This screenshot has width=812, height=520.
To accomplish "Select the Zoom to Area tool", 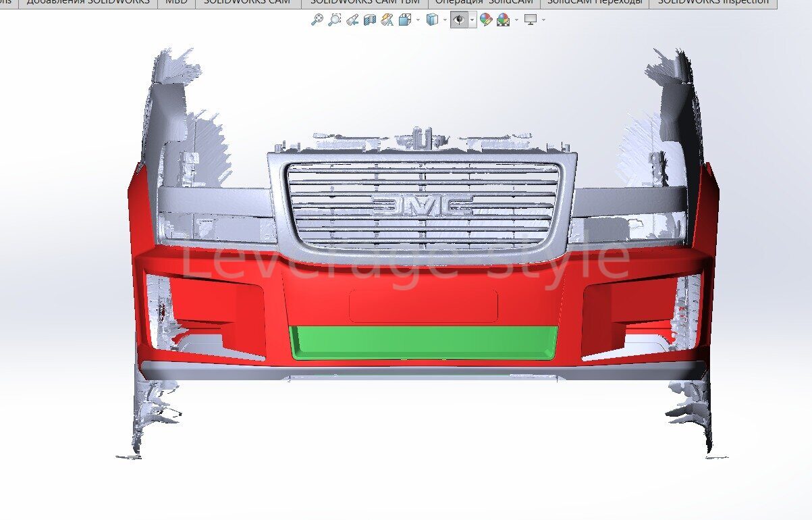I will coord(334,20).
